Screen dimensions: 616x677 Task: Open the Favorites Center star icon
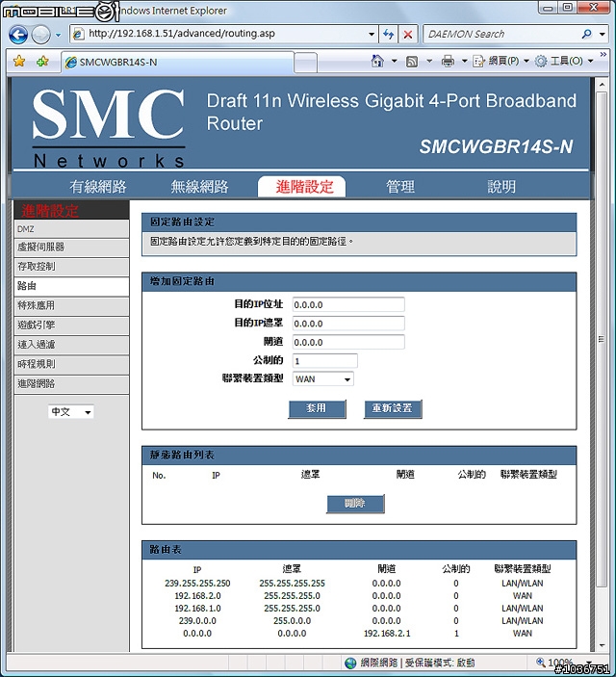(19, 62)
